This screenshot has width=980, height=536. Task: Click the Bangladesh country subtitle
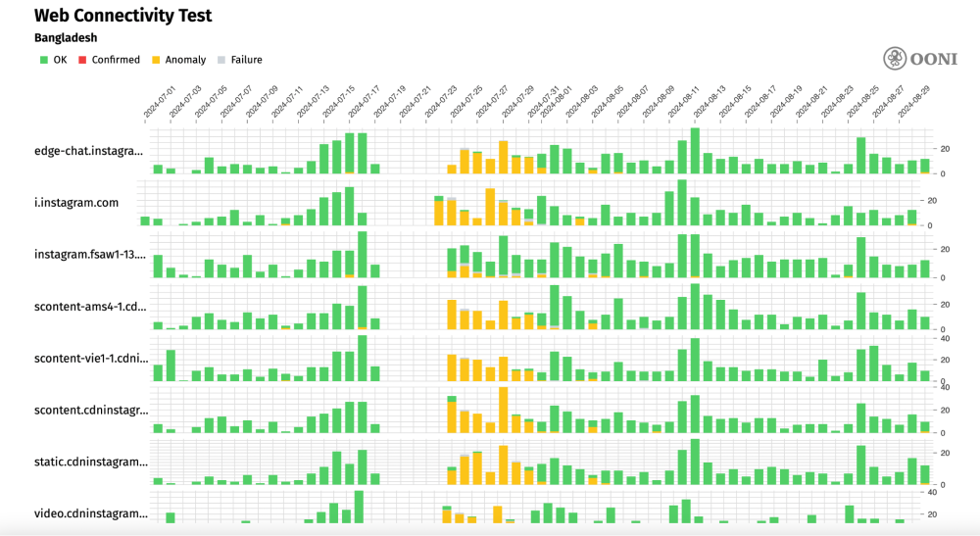[x=66, y=38]
